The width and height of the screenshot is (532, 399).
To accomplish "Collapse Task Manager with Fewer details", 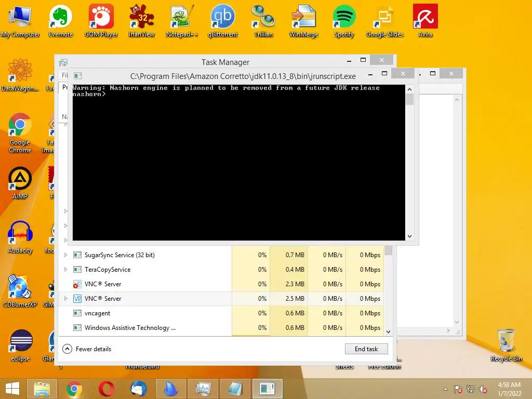I will 87,349.
